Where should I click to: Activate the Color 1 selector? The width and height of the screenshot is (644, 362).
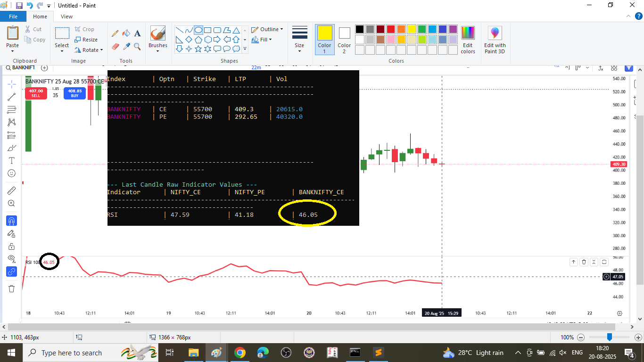click(x=324, y=40)
